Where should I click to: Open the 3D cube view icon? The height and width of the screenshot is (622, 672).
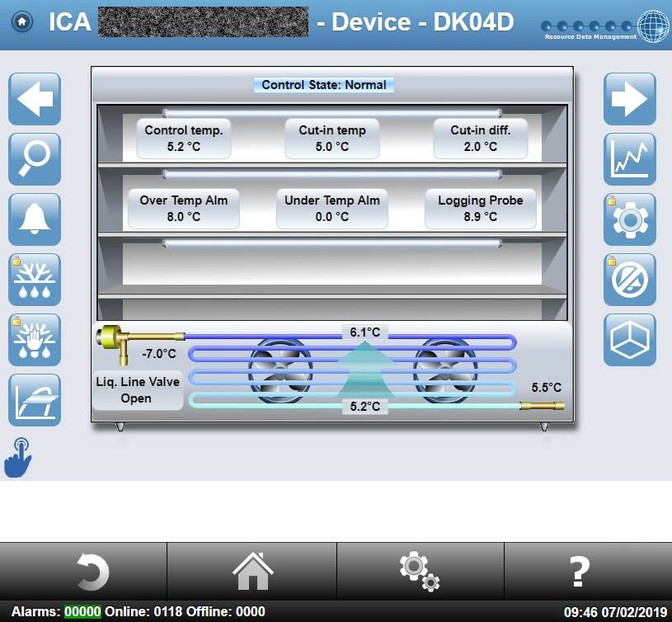pyautogui.click(x=630, y=340)
